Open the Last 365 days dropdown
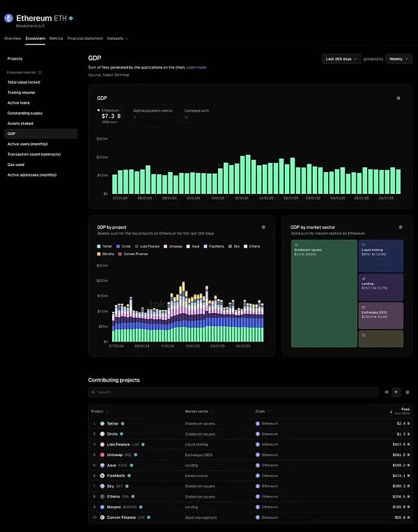 pyautogui.click(x=342, y=59)
